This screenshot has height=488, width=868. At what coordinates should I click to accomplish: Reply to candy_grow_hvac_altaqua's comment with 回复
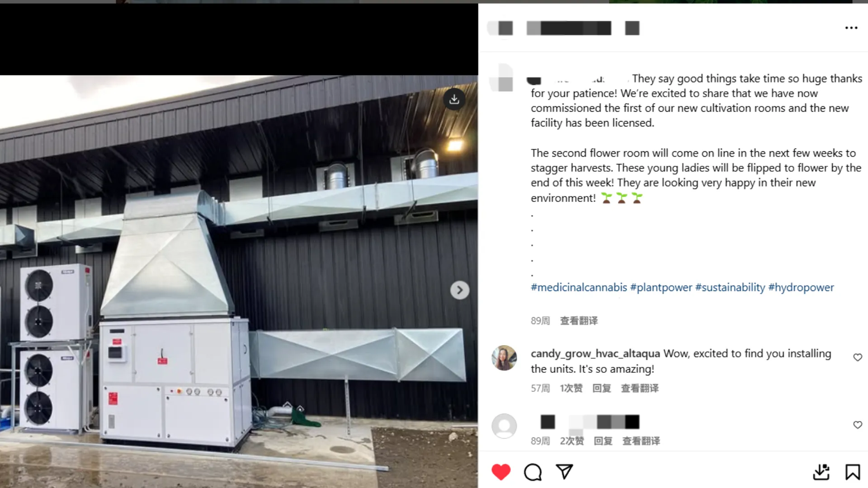coord(602,388)
